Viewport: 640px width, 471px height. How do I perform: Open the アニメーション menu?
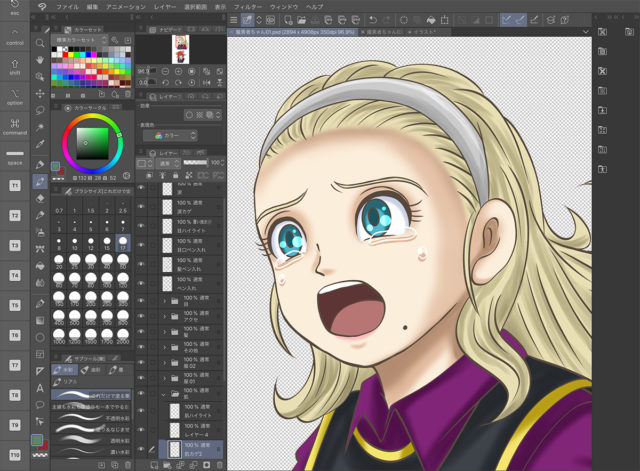coord(126,7)
